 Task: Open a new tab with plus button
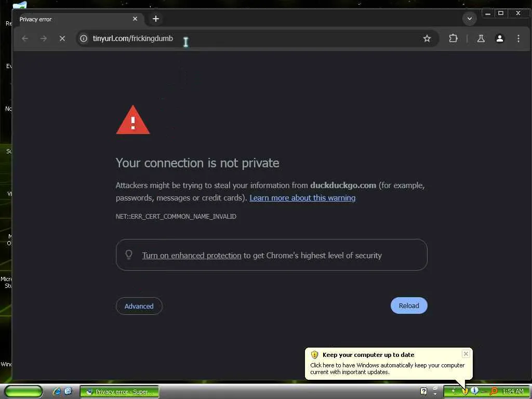tap(156, 19)
